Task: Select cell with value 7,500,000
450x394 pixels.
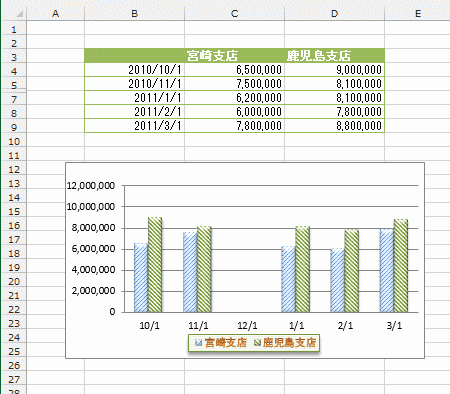Action: click(x=234, y=84)
